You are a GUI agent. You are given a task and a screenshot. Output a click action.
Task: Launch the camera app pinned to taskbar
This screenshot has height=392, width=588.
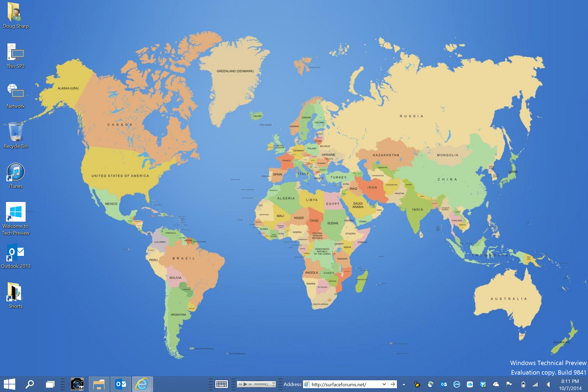pyautogui.click(x=77, y=384)
